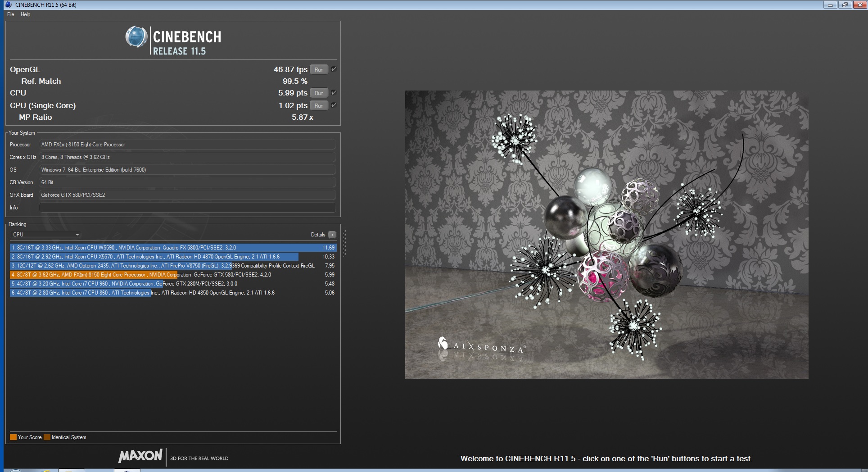868x472 pixels.
Task: Click the 11.69 score in ranking
Action: pyautogui.click(x=328, y=248)
